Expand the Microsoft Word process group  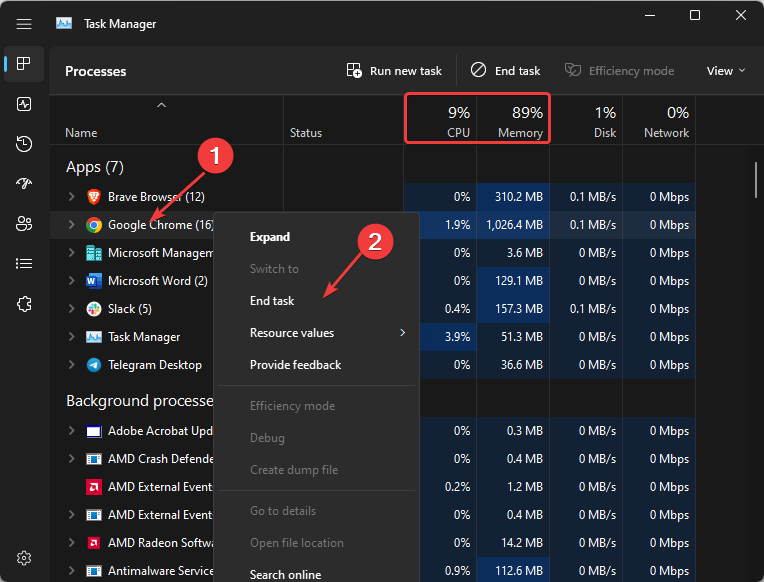71,281
